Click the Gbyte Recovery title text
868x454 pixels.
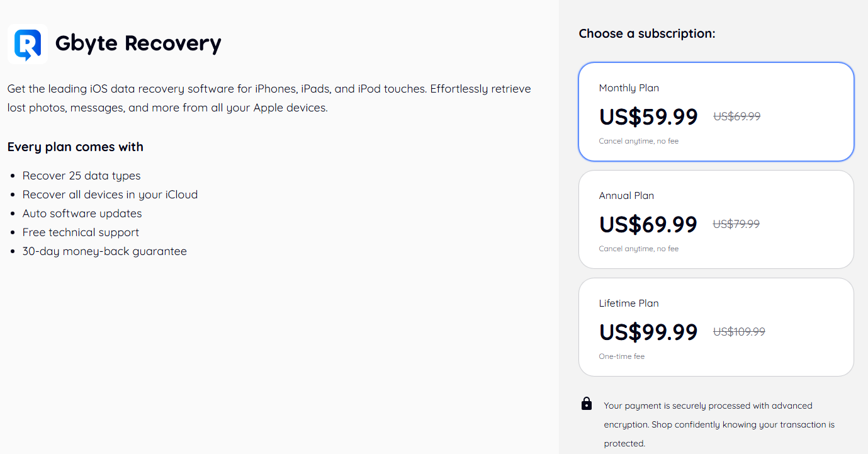pos(138,43)
